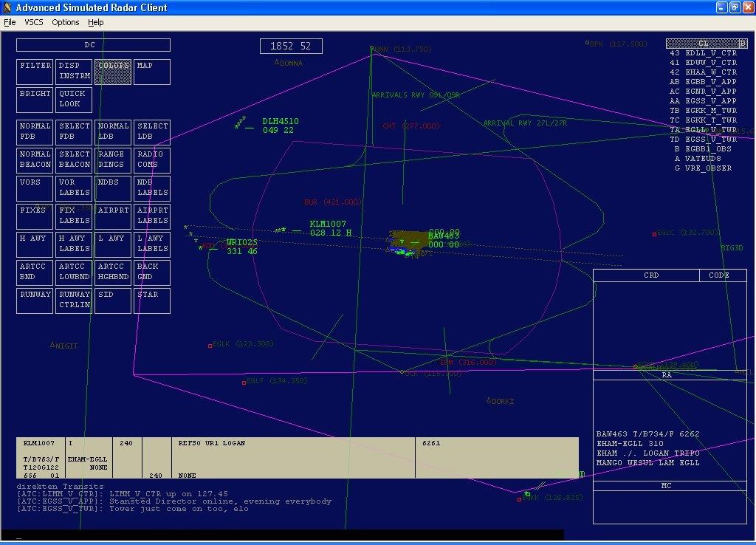Image resolution: width=756 pixels, height=545 pixels.
Task: Select the BPK VOR symbol
Action: pos(588,44)
